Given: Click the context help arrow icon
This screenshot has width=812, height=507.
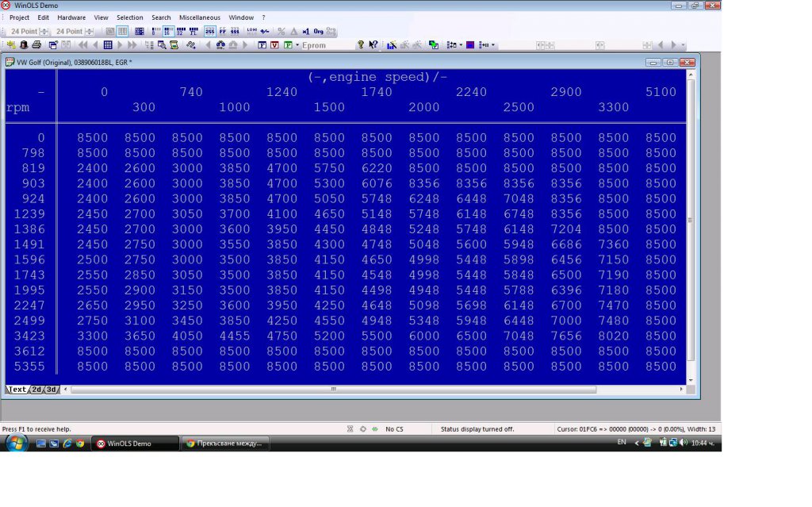Looking at the screenshot, I should [x=373, y=45].
